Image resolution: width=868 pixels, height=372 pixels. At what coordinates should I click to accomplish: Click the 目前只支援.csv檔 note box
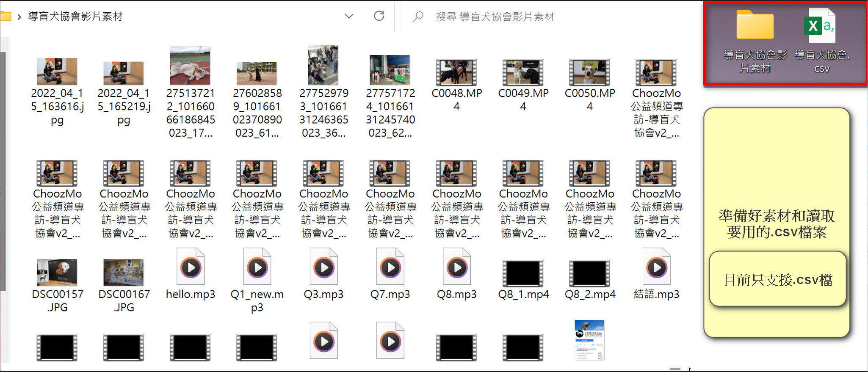[778, 279]
